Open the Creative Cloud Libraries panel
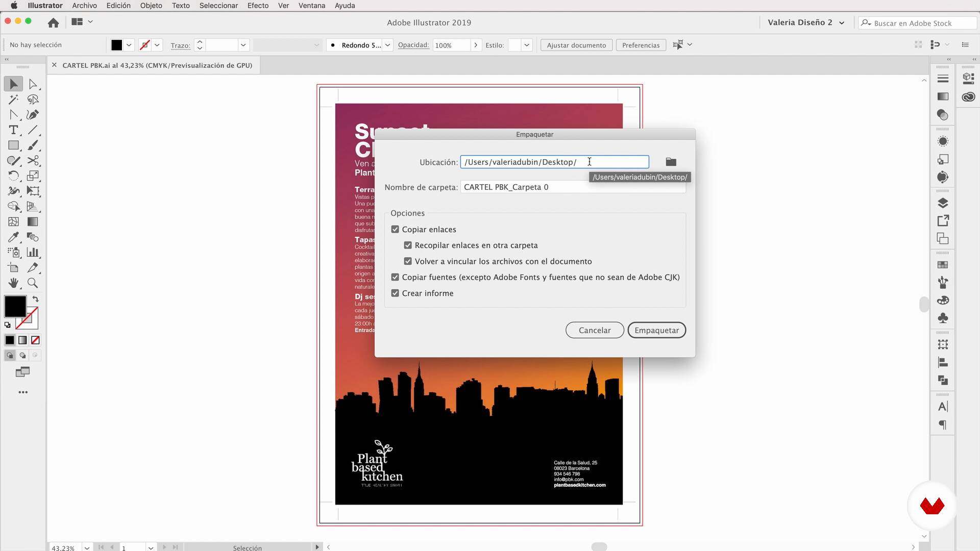This screenshot has width=980, height=551. tap(968, 96)
